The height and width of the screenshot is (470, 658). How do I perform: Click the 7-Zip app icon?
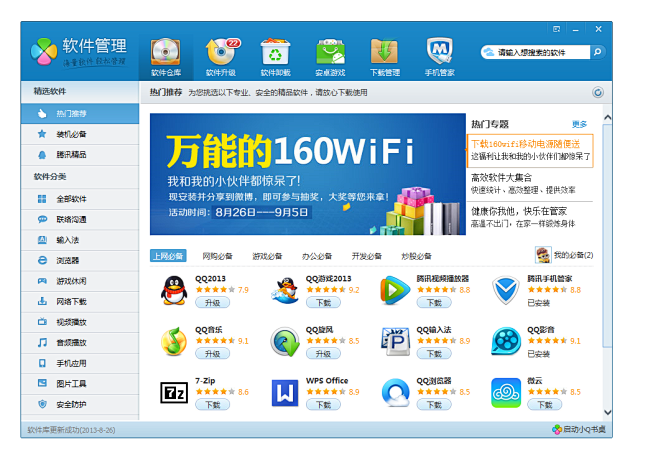(x=174, y=393)
